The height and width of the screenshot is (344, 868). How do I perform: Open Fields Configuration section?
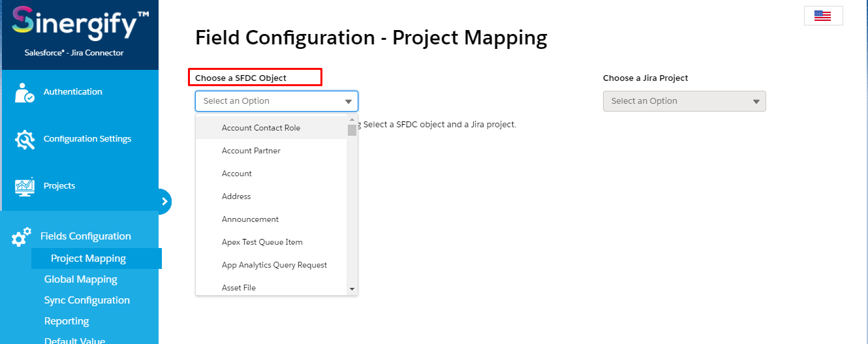(85, 236)
